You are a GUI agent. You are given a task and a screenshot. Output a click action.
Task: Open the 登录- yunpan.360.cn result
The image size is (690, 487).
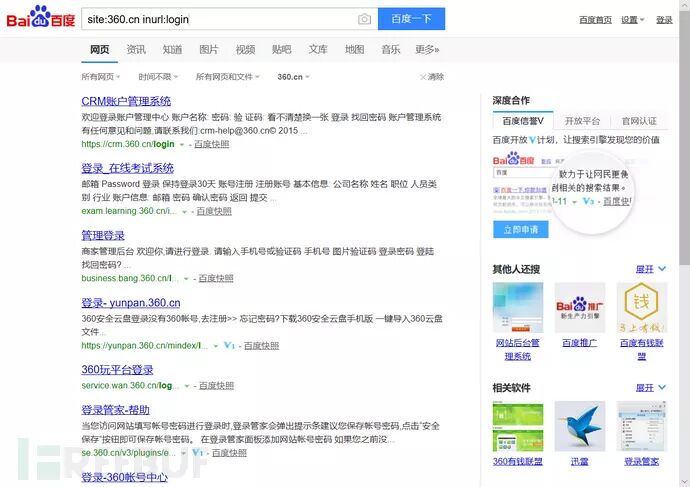pos(131,303)
